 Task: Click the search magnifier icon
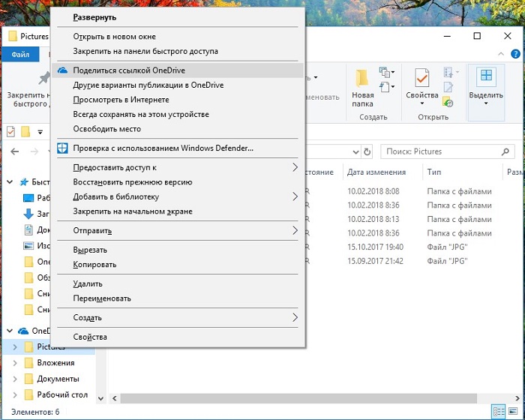point(505,151)
